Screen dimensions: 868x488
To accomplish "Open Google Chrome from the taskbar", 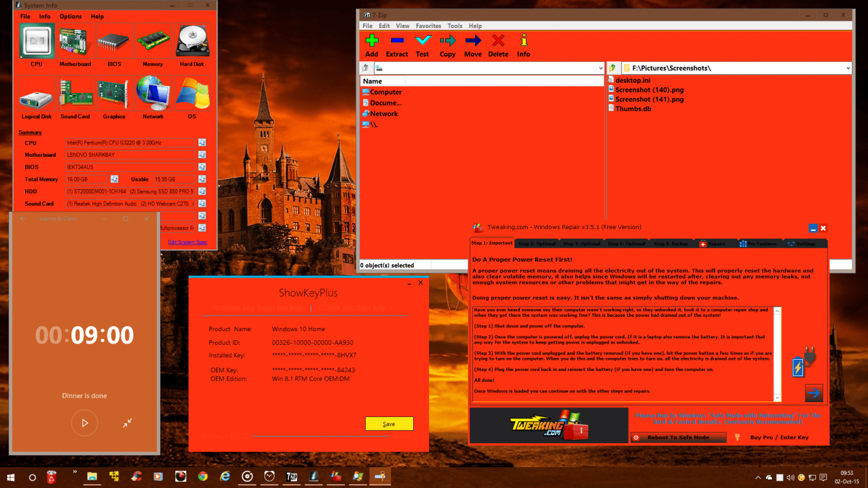I will coord(202,477).
